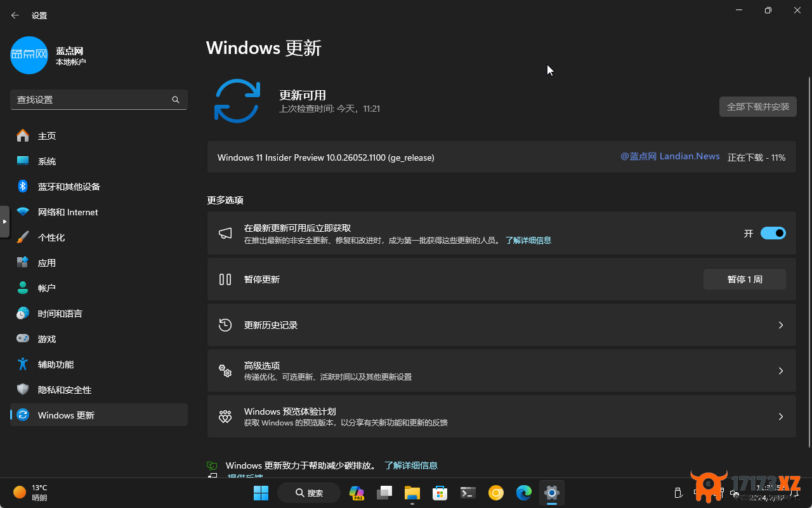Viewport: 812px width, 508px height.
Task: Open 系统 settings
Action: coord(99,161)
